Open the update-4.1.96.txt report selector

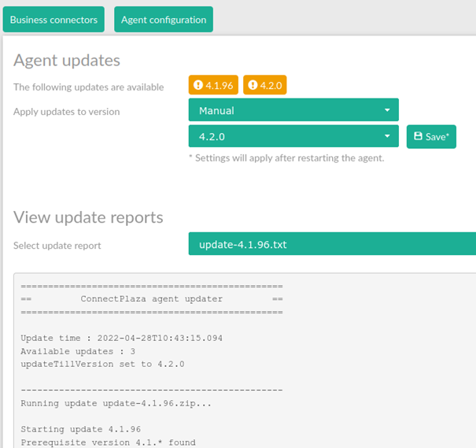coord(331,244)
